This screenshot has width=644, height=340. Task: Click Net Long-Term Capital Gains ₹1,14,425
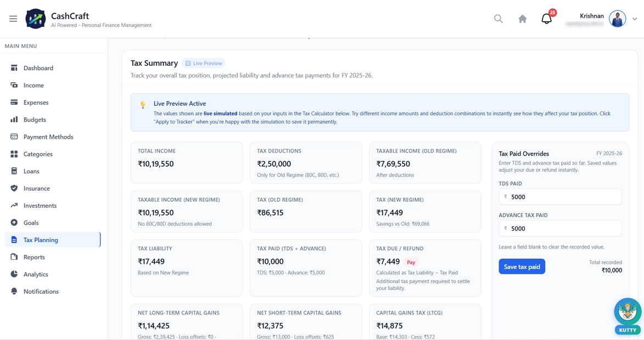pyautogui.click(x=154, y=326)
